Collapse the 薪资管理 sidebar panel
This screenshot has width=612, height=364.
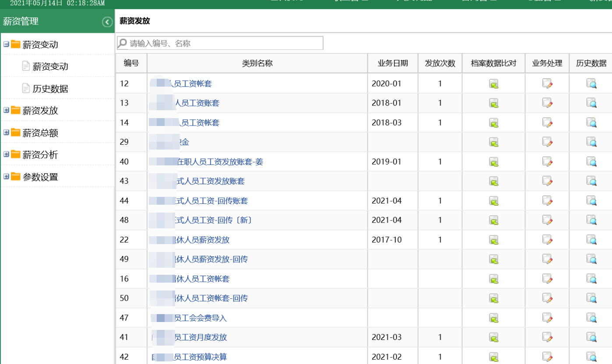pos(107,22)
